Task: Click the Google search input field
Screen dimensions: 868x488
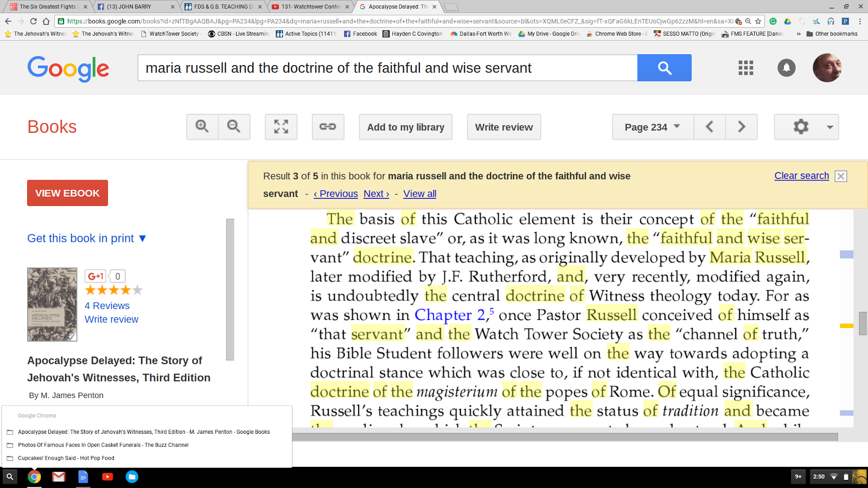Action: click(x=388, y=68)
